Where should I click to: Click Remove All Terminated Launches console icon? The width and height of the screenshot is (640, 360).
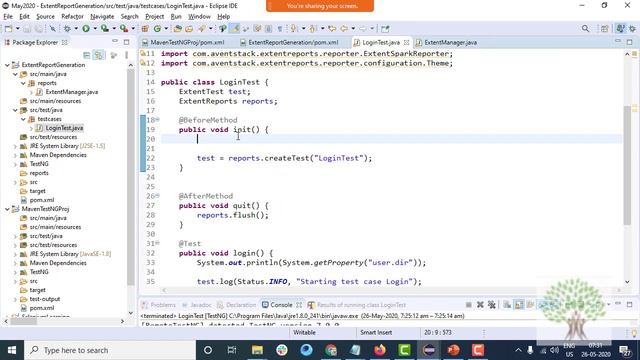[x=491, y=304]
